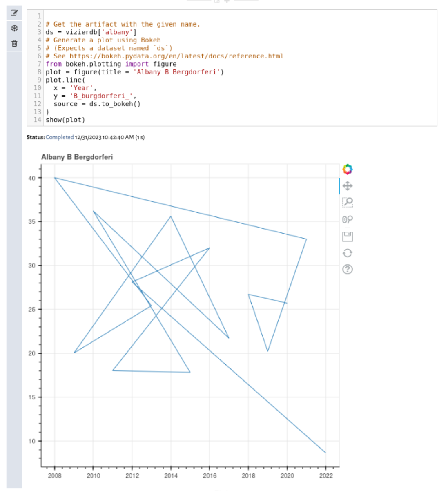This screenshot has width=448, height=491.
Task: Click code line "ds = vizierdb['albany']"
Action: pos(91,32)
